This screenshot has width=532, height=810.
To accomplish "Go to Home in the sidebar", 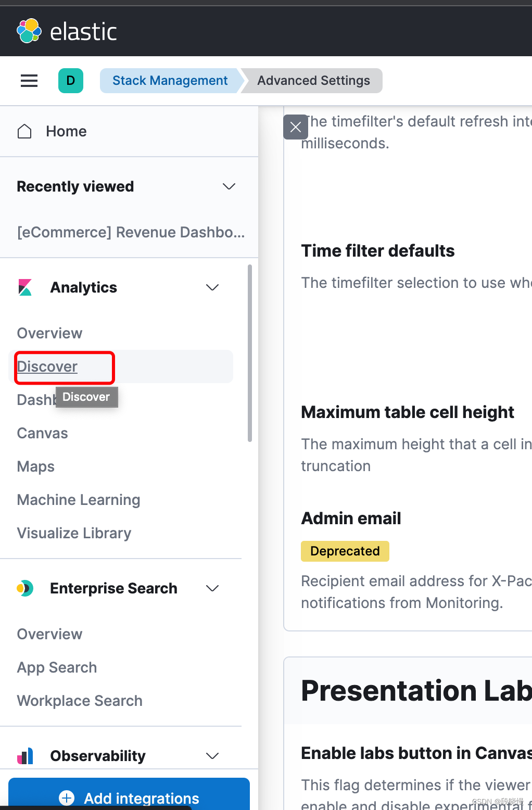I will pyautogui.click(x=66, y=131).
